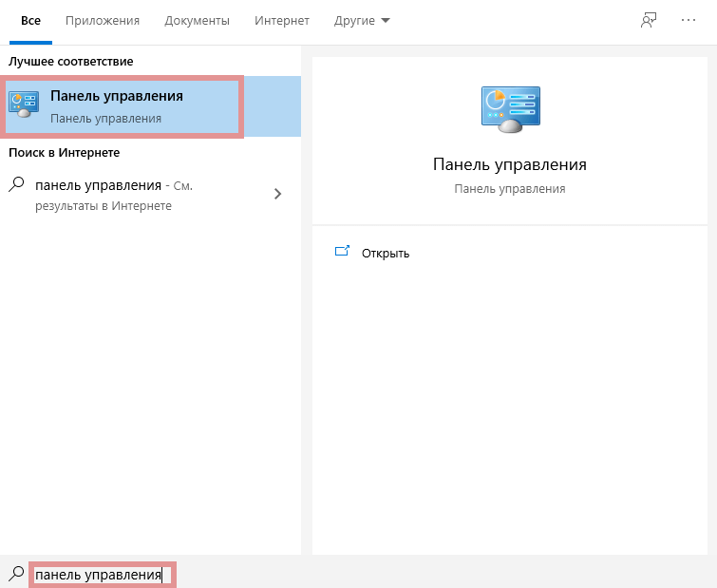Image resolution: width=717 pixels, height=588 pixels.
Task: Go to the Интернет tab
Action: coord(282,21)
